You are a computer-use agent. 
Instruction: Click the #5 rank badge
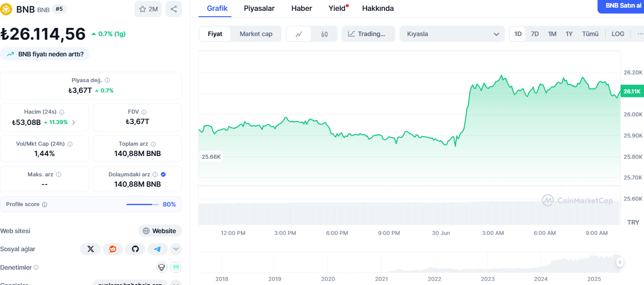pos(59,9)
